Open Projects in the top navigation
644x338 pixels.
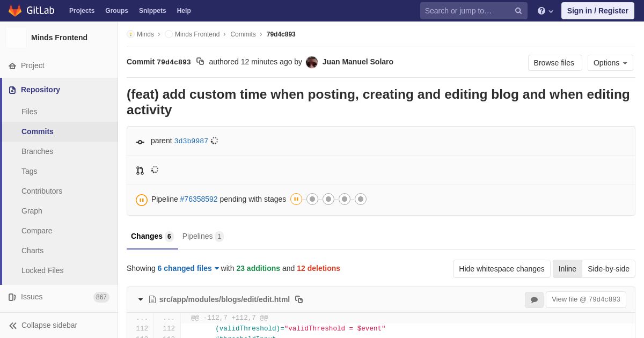point(82,11)
